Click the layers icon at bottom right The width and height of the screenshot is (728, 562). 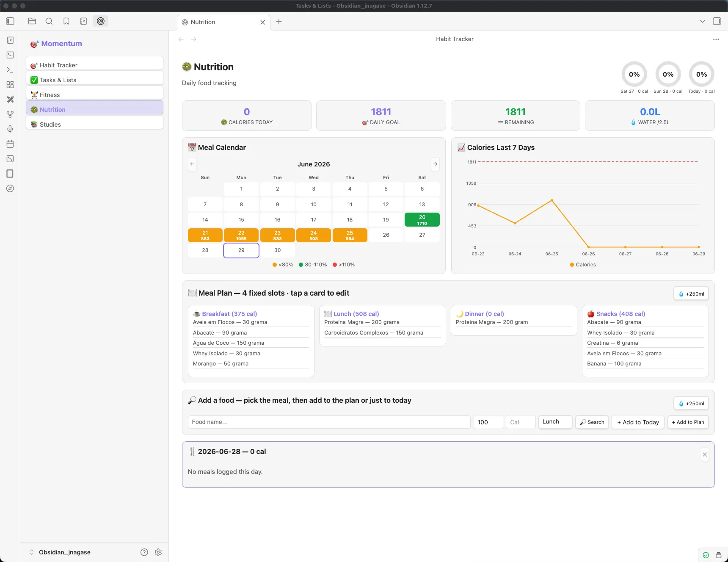(718, 555)
